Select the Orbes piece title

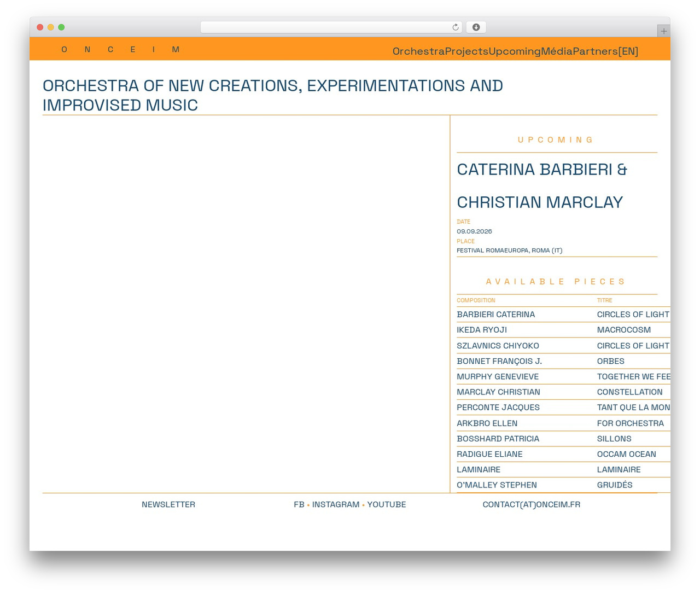coord(610,361)
